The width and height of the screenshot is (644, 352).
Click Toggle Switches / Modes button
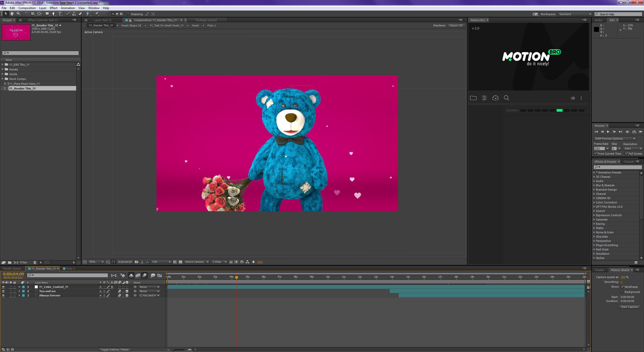coord(115,349)
